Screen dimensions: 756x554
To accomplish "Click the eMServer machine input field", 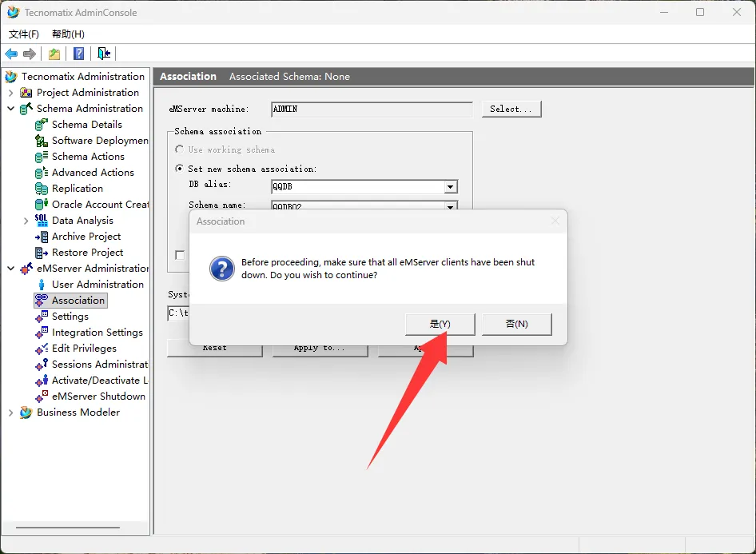I will (372, 109).
